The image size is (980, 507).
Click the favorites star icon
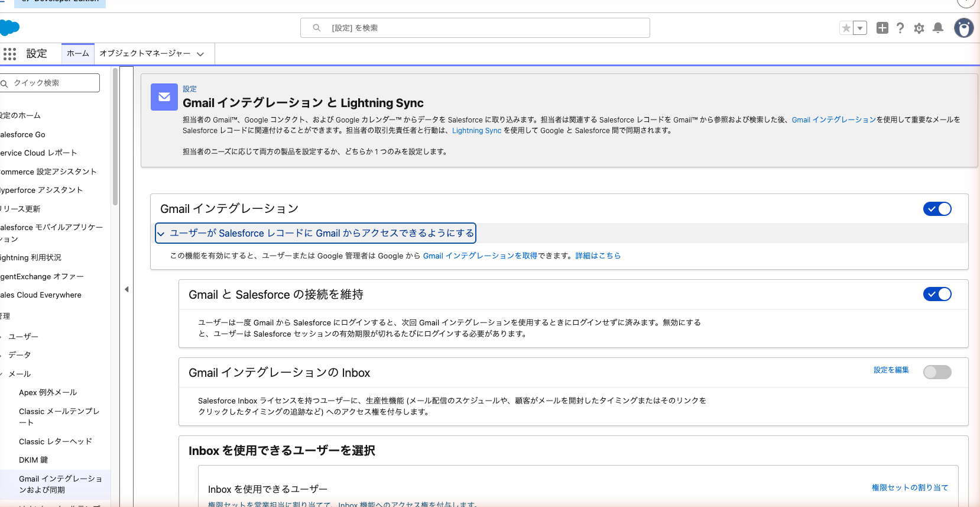[x=846, y=28]
